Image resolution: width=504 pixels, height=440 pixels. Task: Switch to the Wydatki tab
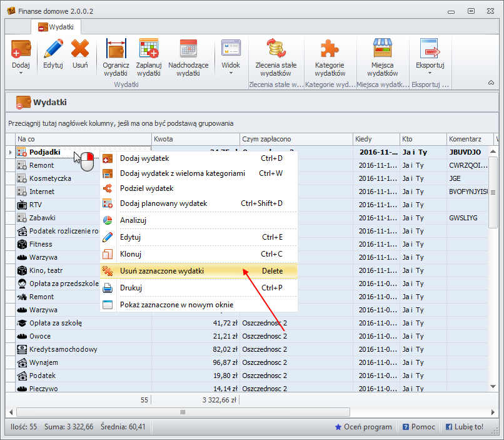pyautogui.click(x=56, y=27)
